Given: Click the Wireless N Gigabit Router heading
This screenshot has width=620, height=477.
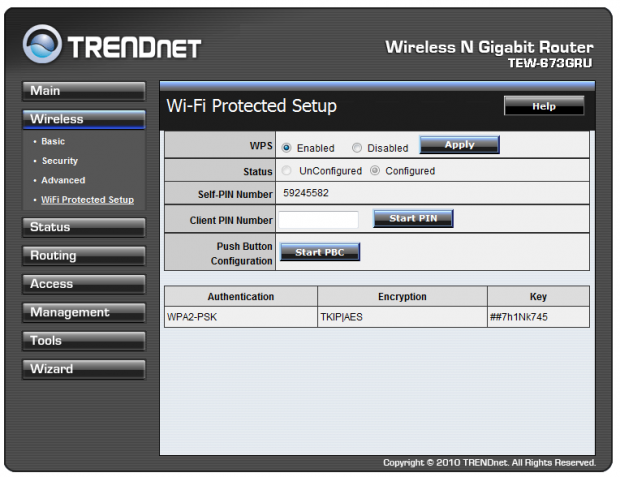Looking at the screenshot, I should (x=490, y=47).
